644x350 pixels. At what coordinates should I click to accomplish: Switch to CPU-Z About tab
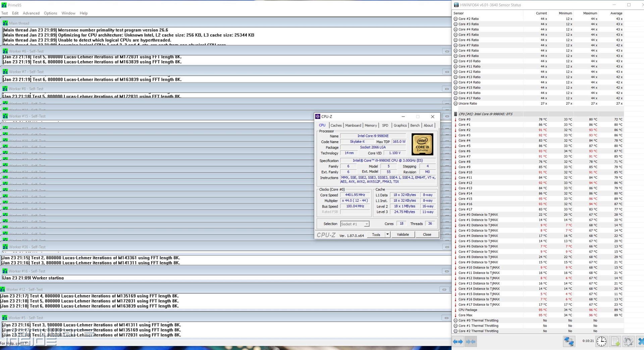tap(428, 125)
